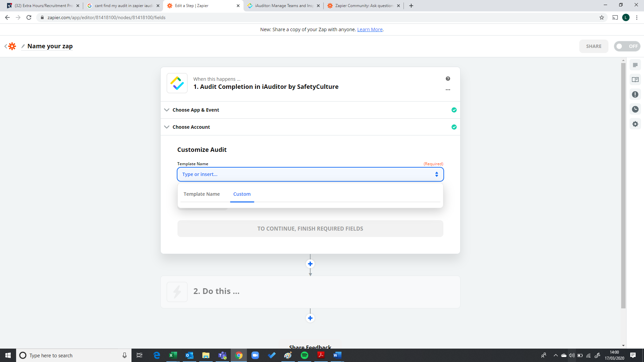
Task: Add a step via plus below step 1
Action: (310, 264)
